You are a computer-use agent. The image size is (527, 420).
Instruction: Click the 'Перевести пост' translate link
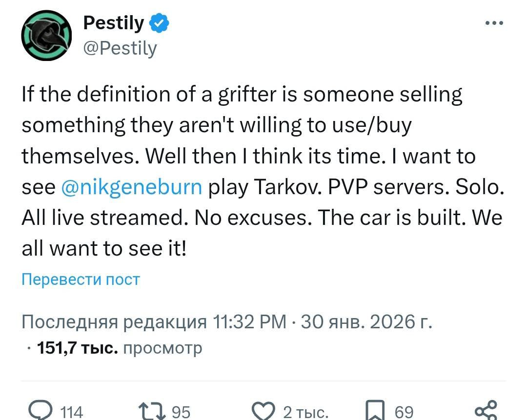[x=81, y=280]
